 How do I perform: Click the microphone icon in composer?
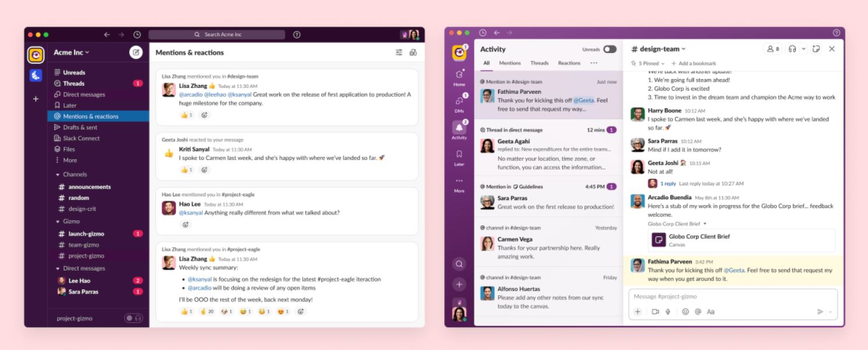(x=668, y=312)
